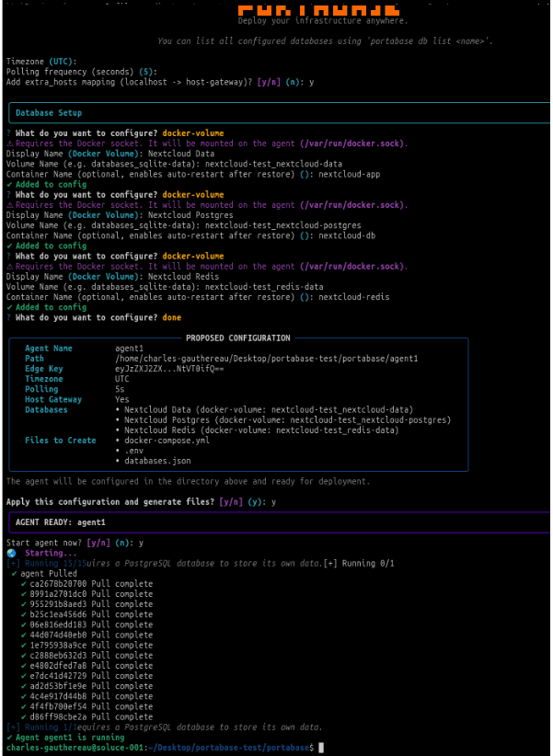Click the 'Nextcloud Redis (docker-volume: ...)' bullet entry
553x756 pixels.
coord(258,430)
